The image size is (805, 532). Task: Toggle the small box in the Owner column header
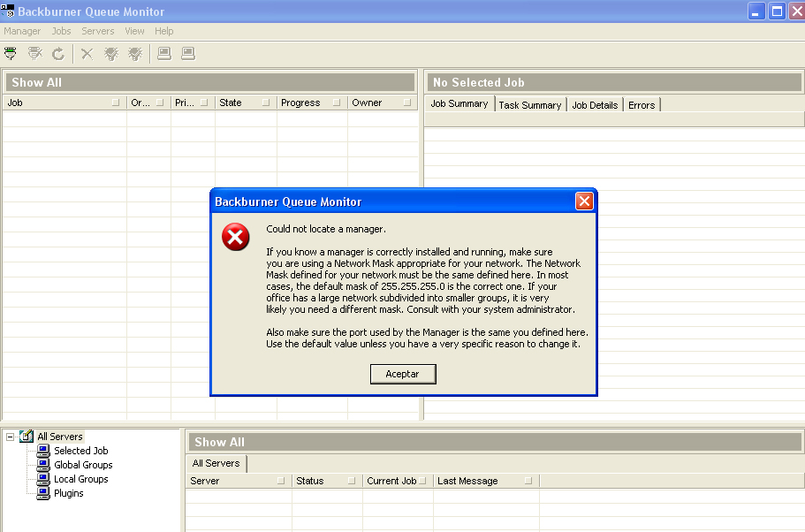(407, 103)
